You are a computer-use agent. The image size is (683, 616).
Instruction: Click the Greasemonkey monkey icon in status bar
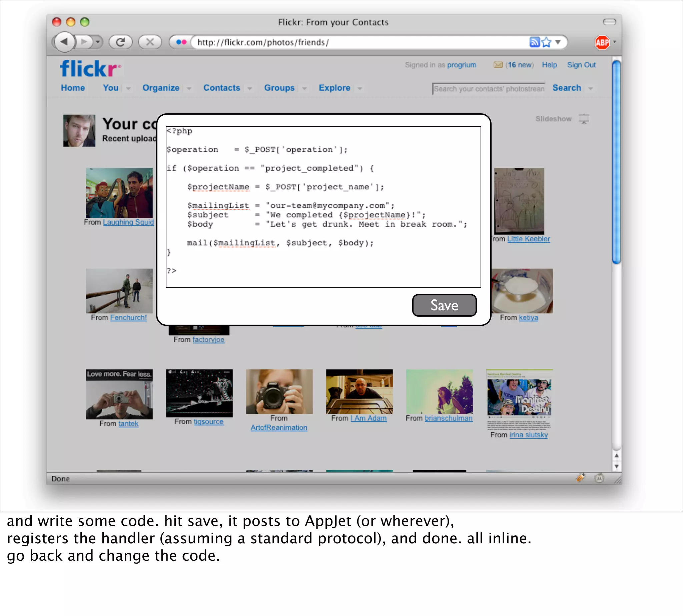coord(599,478)
